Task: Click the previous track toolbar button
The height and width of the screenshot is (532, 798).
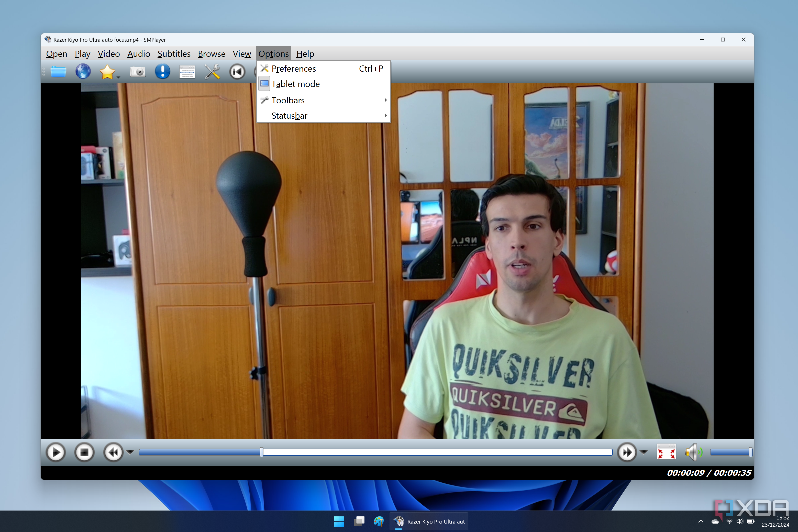Action: [x=237, y=72]
